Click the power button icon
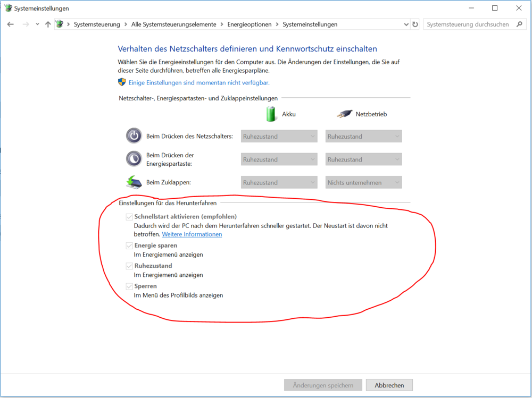Screen dimensions: 532x398 tap(134, 136)
